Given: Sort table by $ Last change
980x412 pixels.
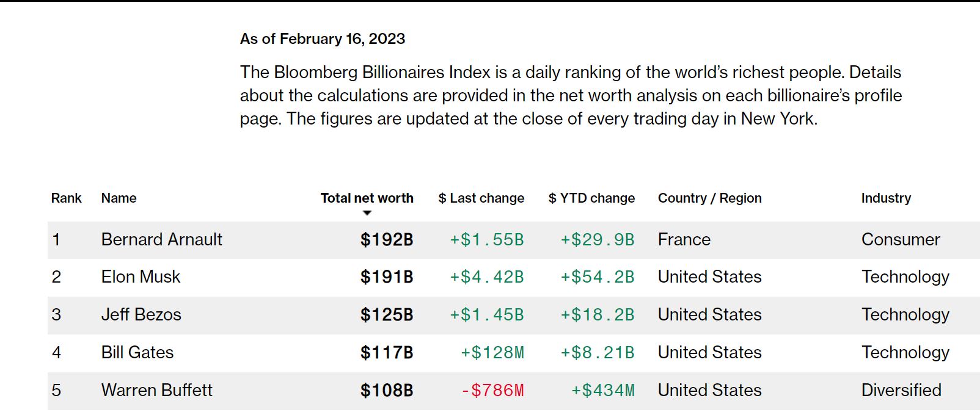Looking at the screenshot, I should click(481, 198).
